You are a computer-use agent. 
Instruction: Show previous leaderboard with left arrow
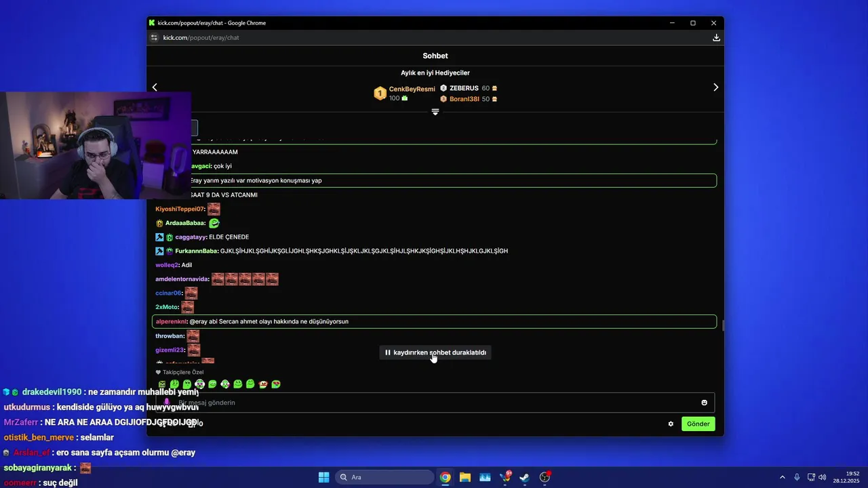tap(155, 87)
